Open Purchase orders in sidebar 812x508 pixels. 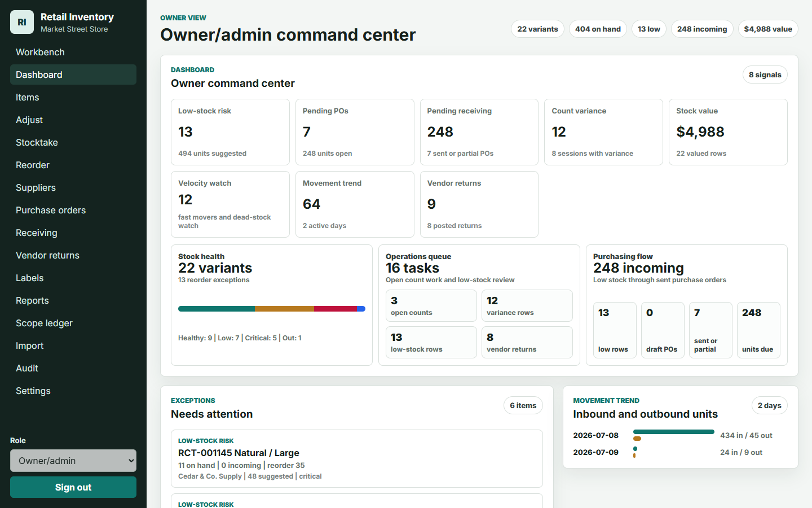(73, 210)
